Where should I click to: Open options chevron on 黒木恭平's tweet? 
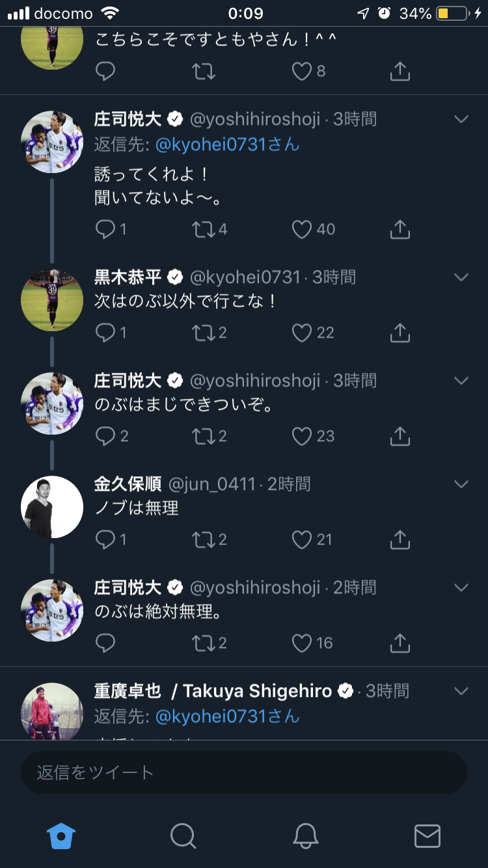(x=461, y=277)
